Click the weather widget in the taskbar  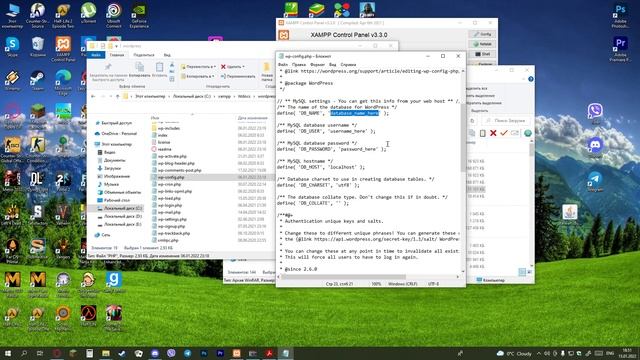[x=514, y=353]
